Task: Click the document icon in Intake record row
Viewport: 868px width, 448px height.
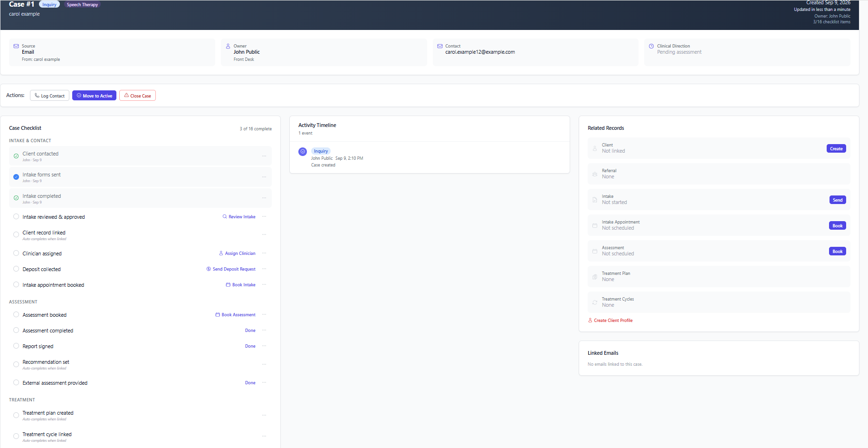Action: [595, 200]
